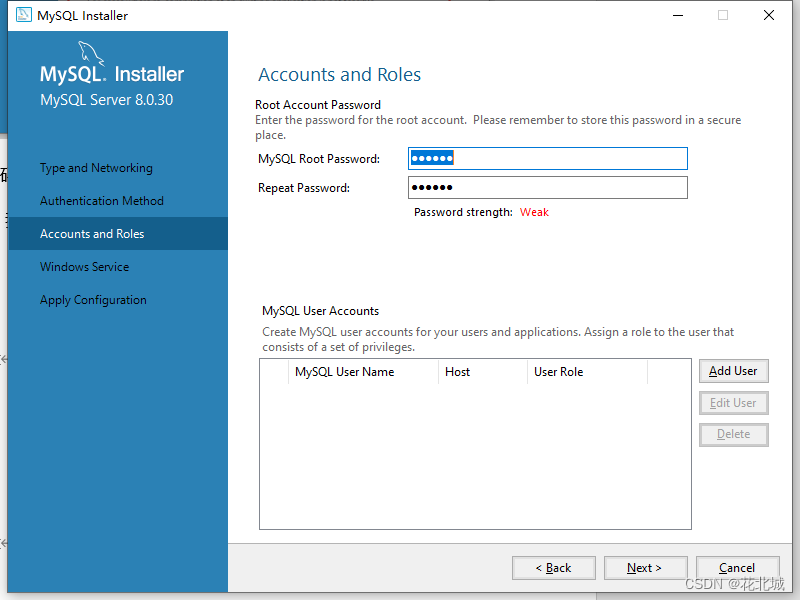Image resolution: width=800 pixels, height=600 pixels.
Task: Sort by MySQL User Name column header
Action: [363, 372]
